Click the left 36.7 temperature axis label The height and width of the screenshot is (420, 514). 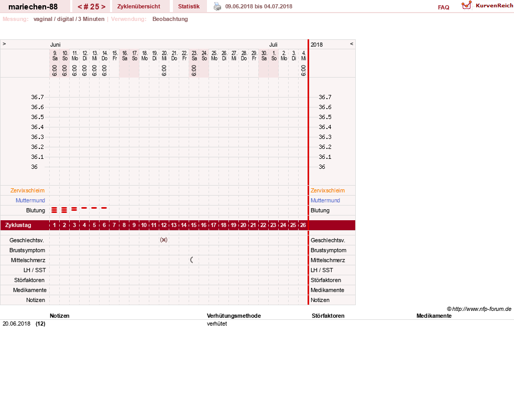click(x=37, y=97)
